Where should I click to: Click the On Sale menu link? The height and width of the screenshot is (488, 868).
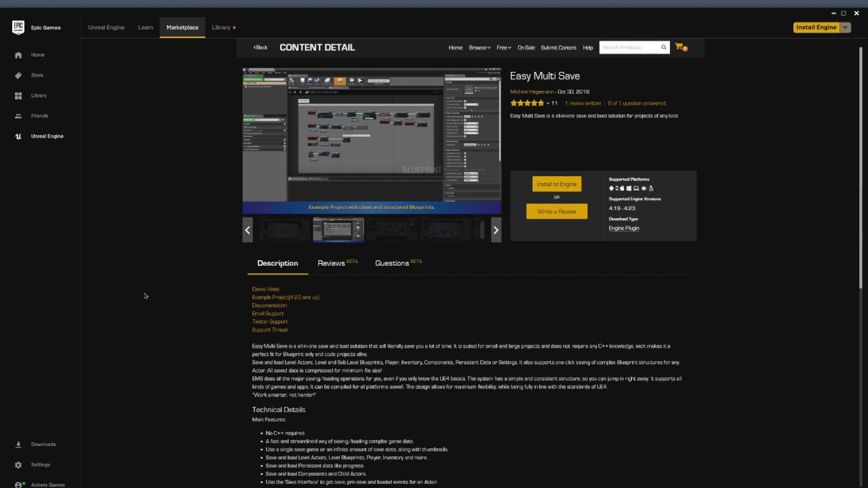[x=526, y=47]
